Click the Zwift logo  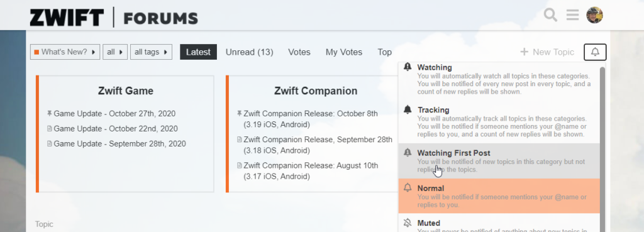click(67, 18)
